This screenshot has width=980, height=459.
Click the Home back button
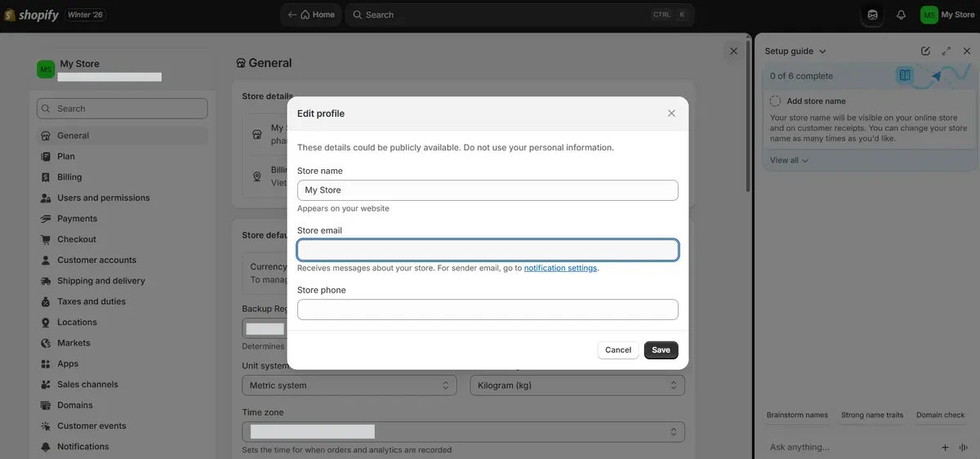(x=312, y=15)
